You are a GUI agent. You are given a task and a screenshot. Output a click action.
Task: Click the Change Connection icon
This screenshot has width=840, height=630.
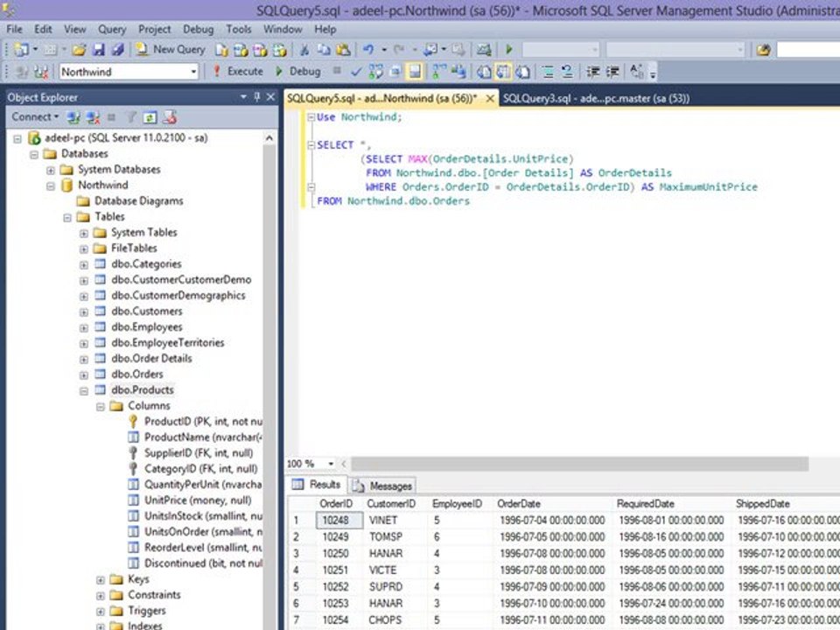pyautogui.click(x=41, y=71)
